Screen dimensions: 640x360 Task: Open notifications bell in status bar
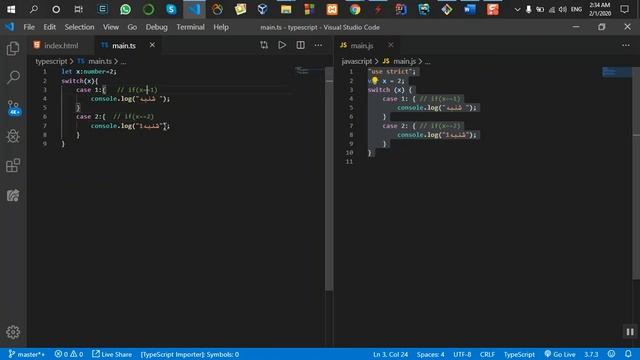point(628,354)
